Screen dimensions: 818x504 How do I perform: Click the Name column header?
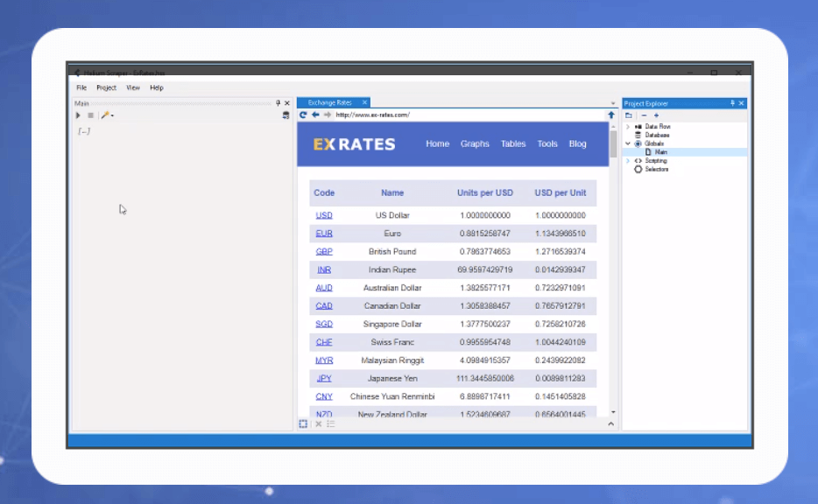coord(392,192)
